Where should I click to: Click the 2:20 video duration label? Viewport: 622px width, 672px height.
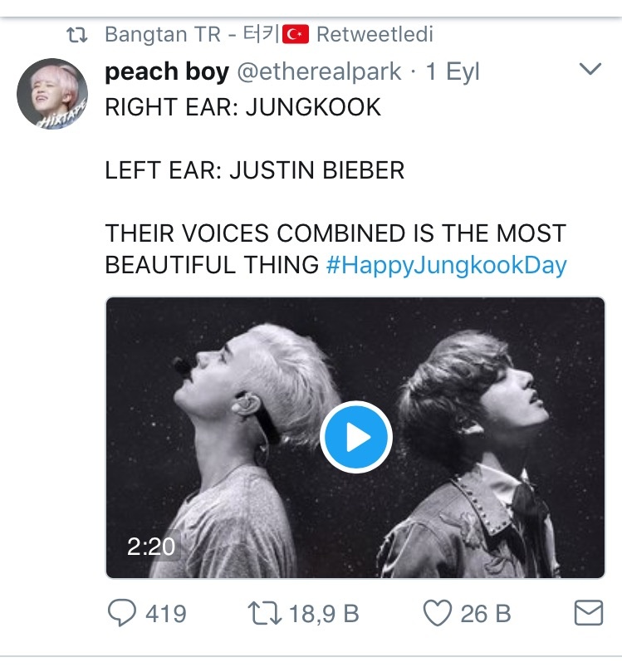coord(151,546)
